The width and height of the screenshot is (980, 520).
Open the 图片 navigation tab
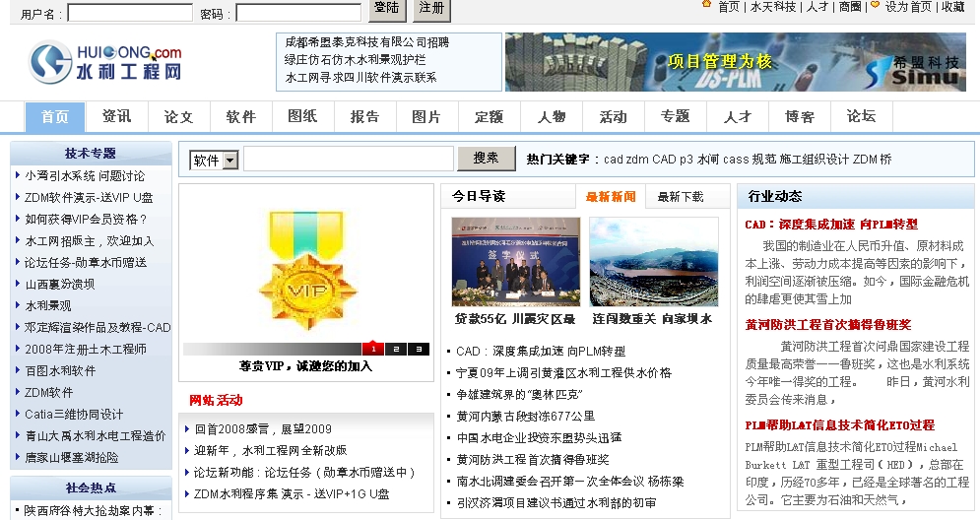click(x=426, y=117)
